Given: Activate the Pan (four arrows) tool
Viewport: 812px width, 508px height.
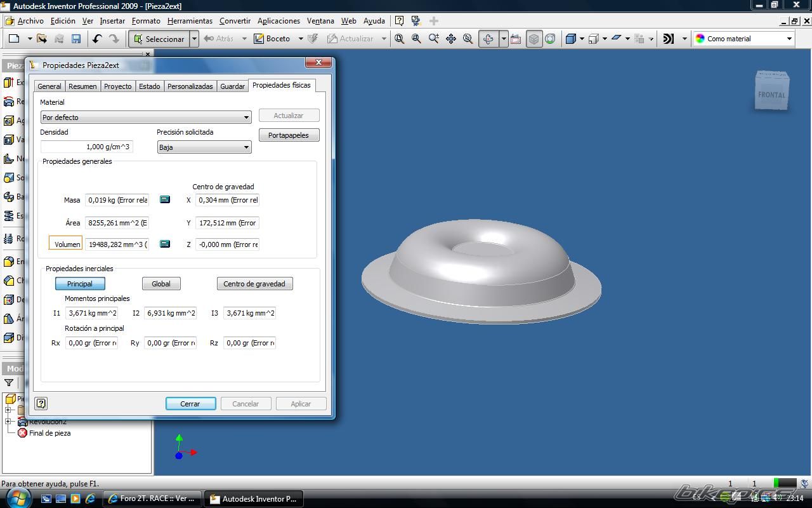Looking at the screenshot, I should pyautogui.click(x=451, y=39).
